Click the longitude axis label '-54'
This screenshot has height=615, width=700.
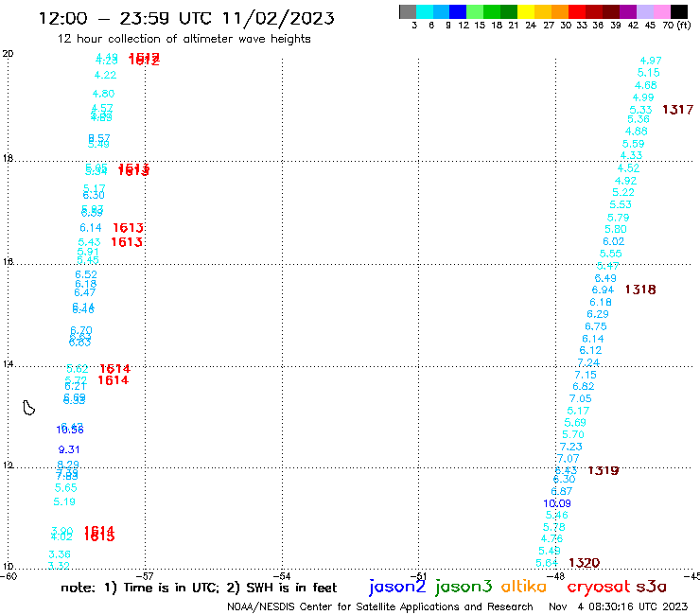(x=282, y=576)
